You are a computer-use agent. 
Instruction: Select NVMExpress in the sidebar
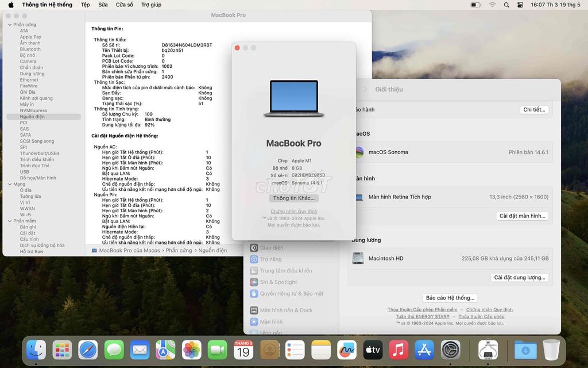tap(33, 111)
